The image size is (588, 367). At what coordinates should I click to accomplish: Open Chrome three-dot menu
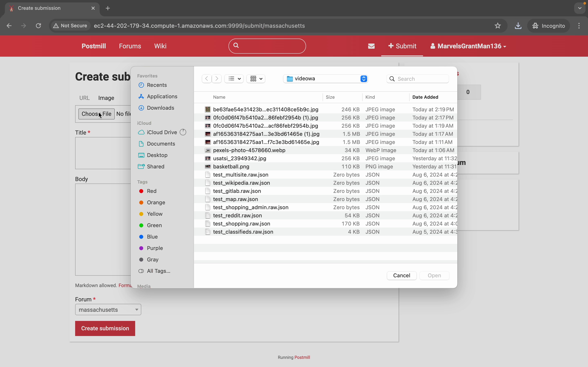(x=579, y=26)
